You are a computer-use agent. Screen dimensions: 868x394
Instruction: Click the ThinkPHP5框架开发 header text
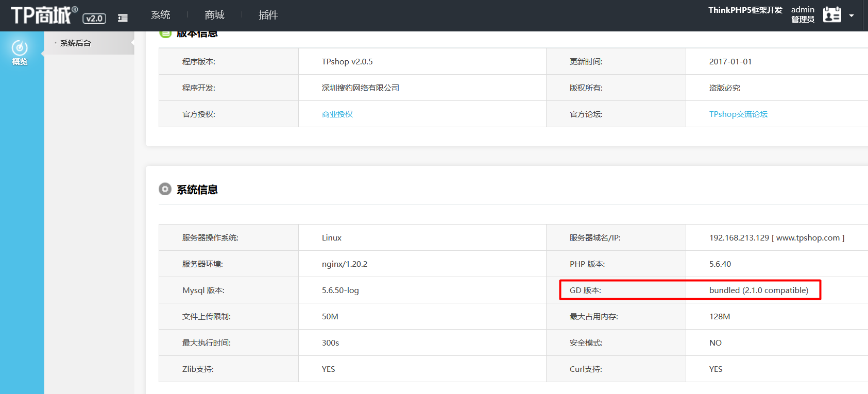click(745, 10)
